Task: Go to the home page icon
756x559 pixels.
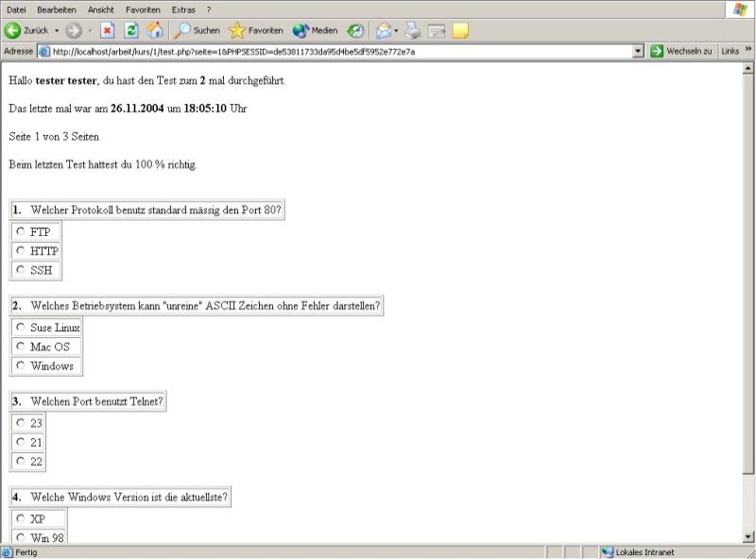Action: (x=155, y=31)
